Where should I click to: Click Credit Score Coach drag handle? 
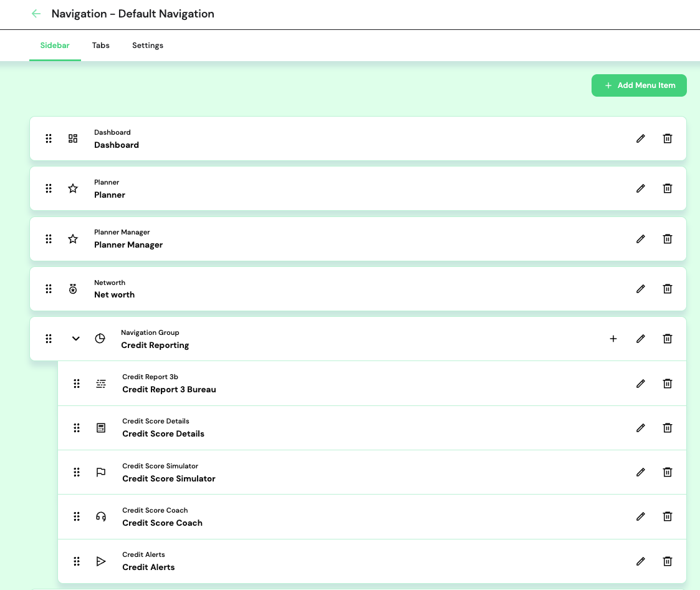(77, 517)
